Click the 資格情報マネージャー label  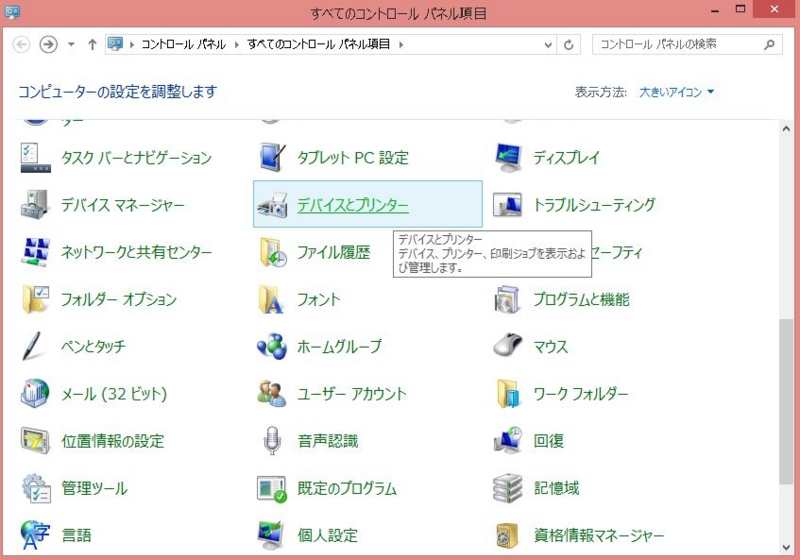point(599,536)
